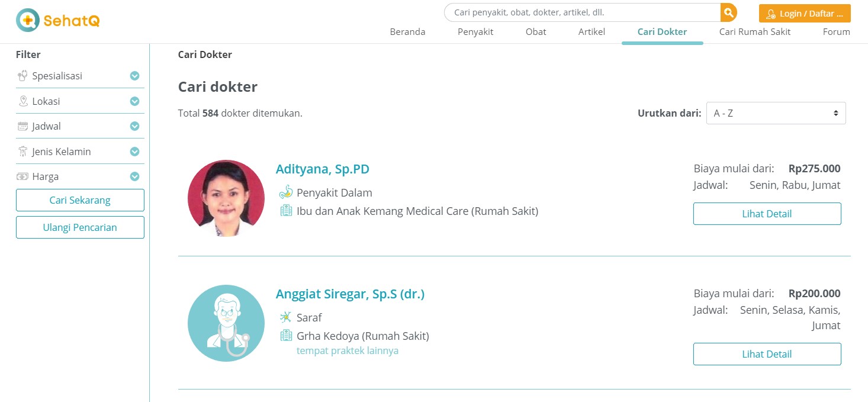Expand the Spesialisasi filter chevron
This screenshot has height=402, width=868.
pyautogui.click(x=134, y=76)
